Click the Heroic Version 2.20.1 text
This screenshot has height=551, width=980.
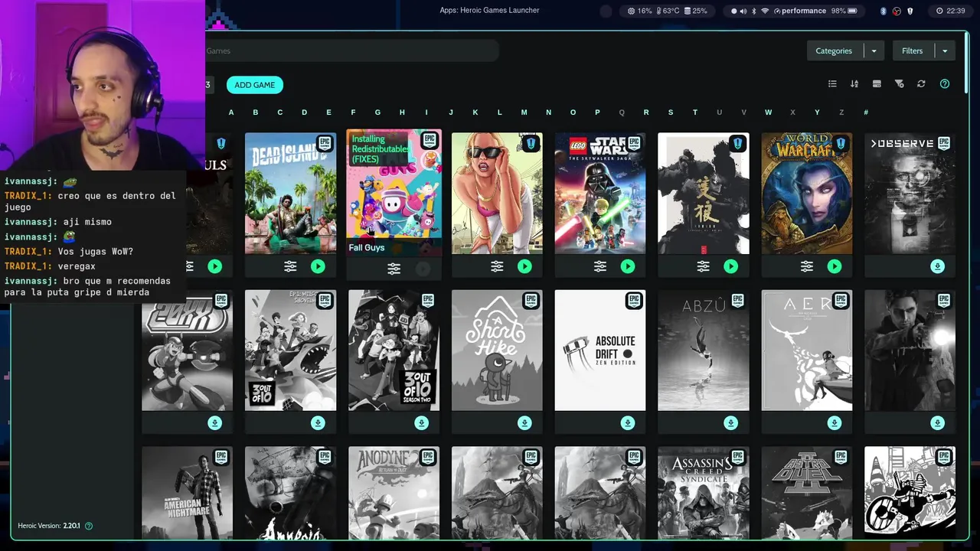(49, 526)
